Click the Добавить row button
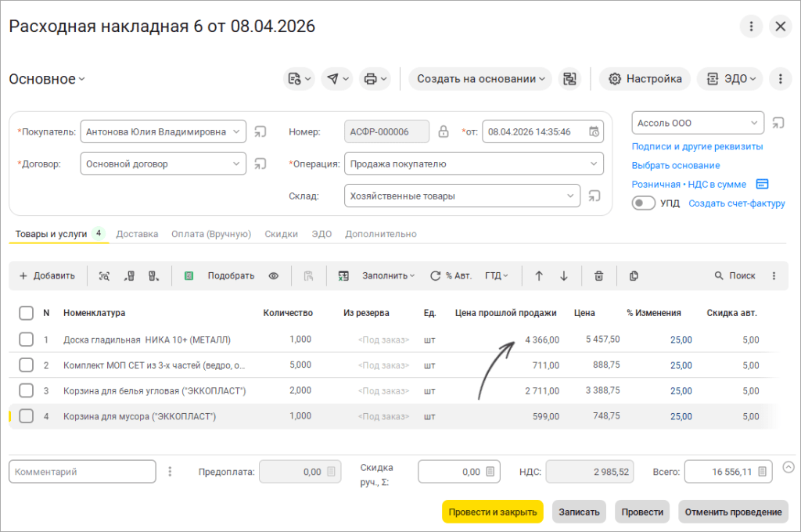 coord(47,276)
